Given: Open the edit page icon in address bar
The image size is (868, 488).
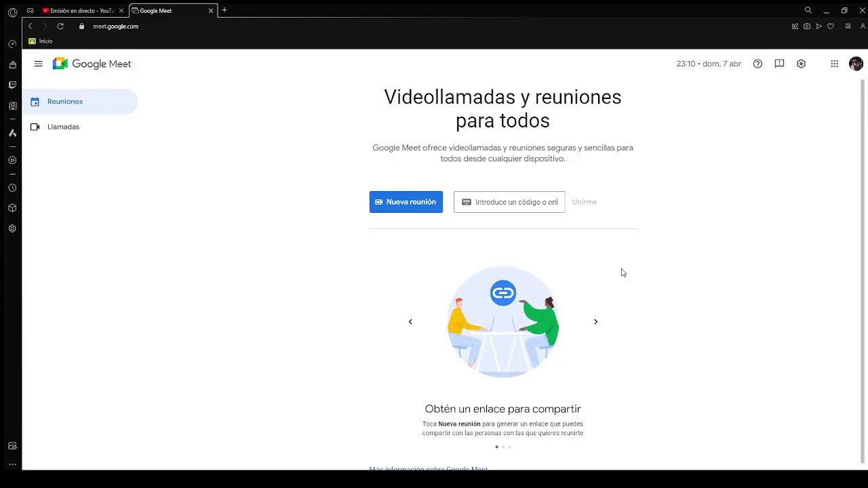Looking at the screenshot, I should tap(795, 26).
